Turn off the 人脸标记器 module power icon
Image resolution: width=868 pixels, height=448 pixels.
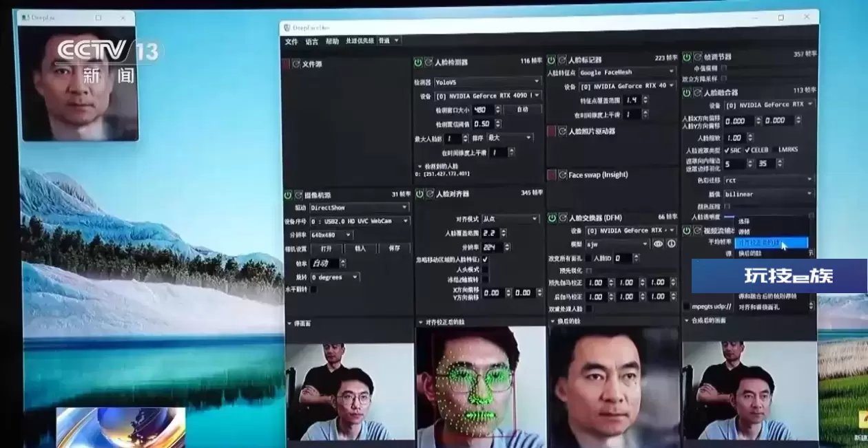tap(551, 60)
